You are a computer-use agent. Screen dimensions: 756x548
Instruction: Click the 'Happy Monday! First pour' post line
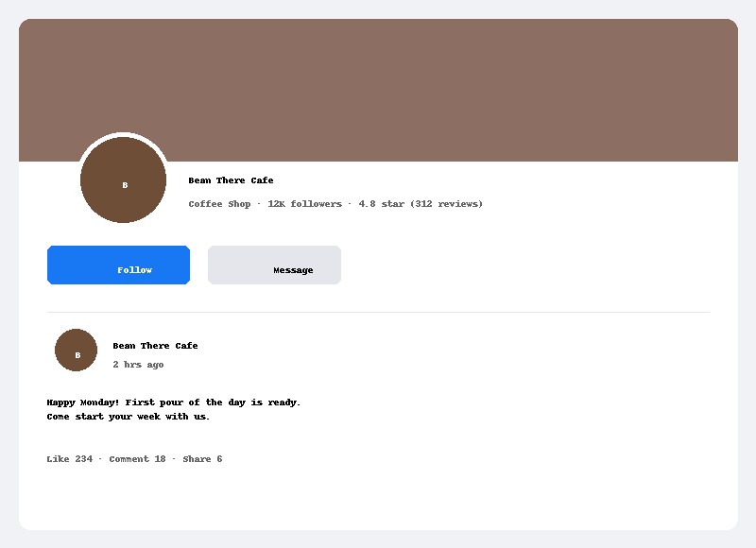coord(174,402)
